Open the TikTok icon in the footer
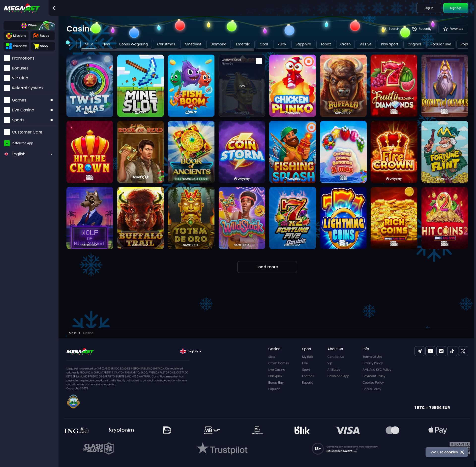 [452, 351]
